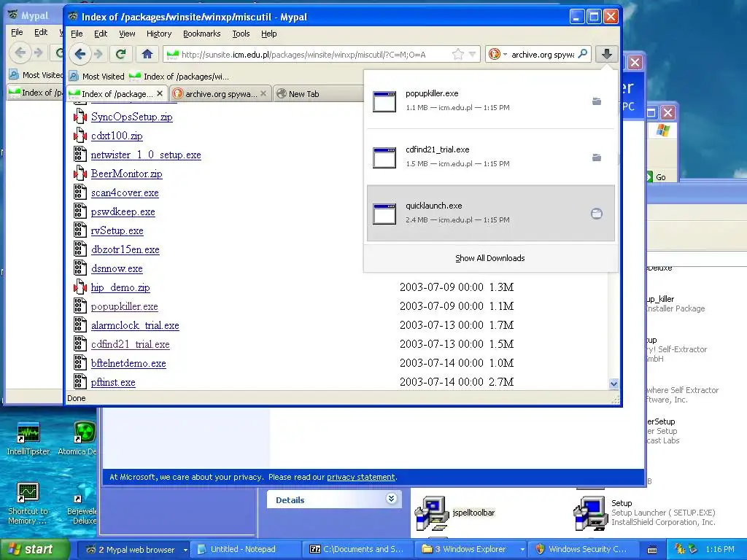Open the History menu

[158, 34]
